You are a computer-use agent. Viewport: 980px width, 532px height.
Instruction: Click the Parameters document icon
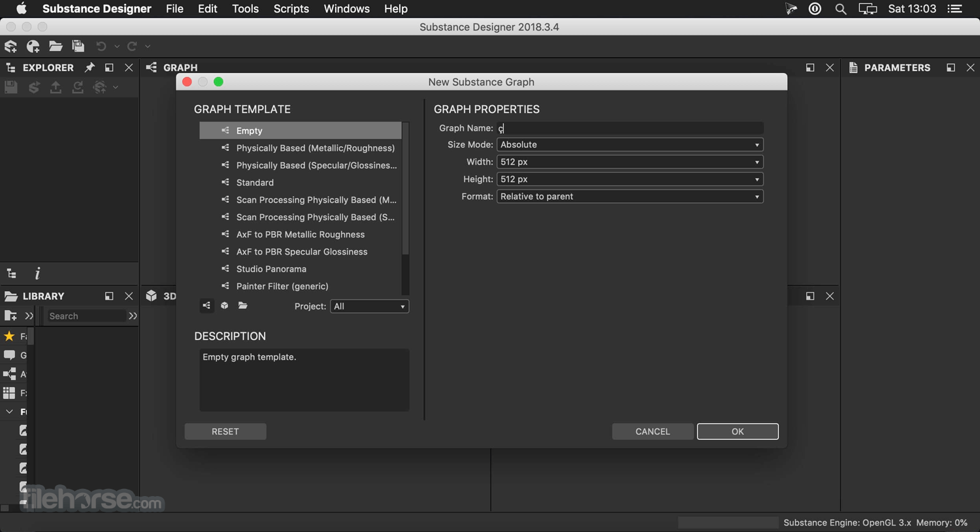coord(853,67)
